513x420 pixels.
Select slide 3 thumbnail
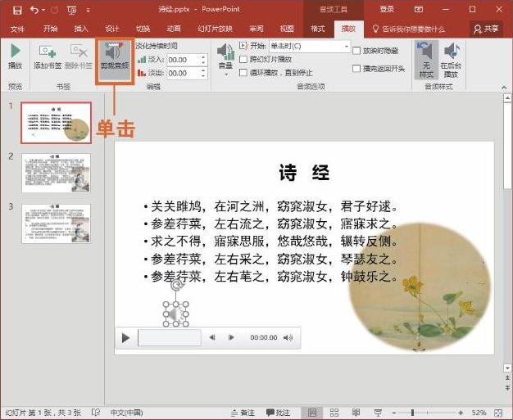click(x=56, y=224)
